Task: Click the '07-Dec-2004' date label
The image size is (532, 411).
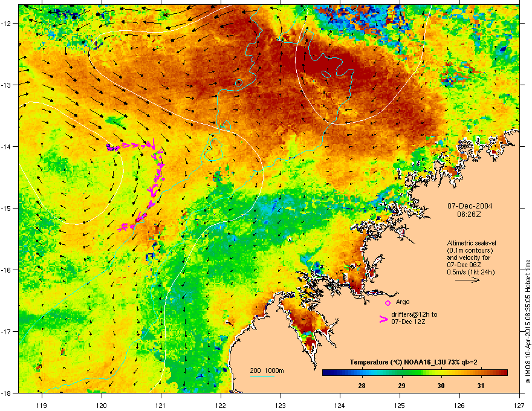Action: [x=470, y=206]
